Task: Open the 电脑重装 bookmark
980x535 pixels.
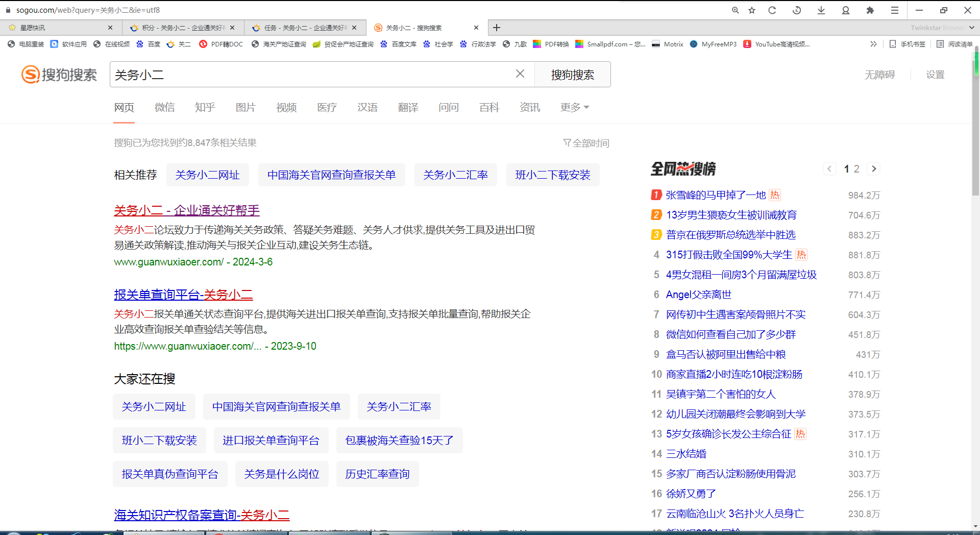Action: coord(26,44)
